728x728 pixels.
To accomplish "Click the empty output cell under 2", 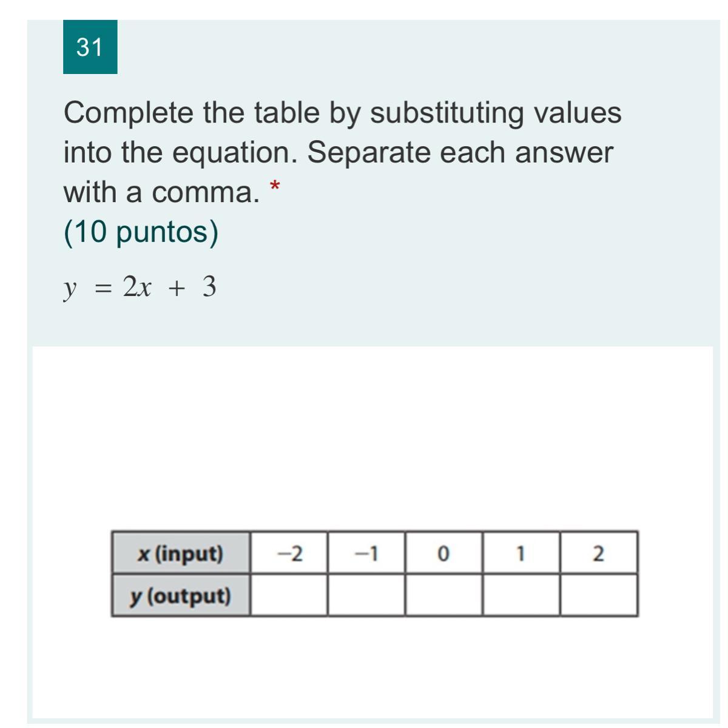I will [598, 596].
